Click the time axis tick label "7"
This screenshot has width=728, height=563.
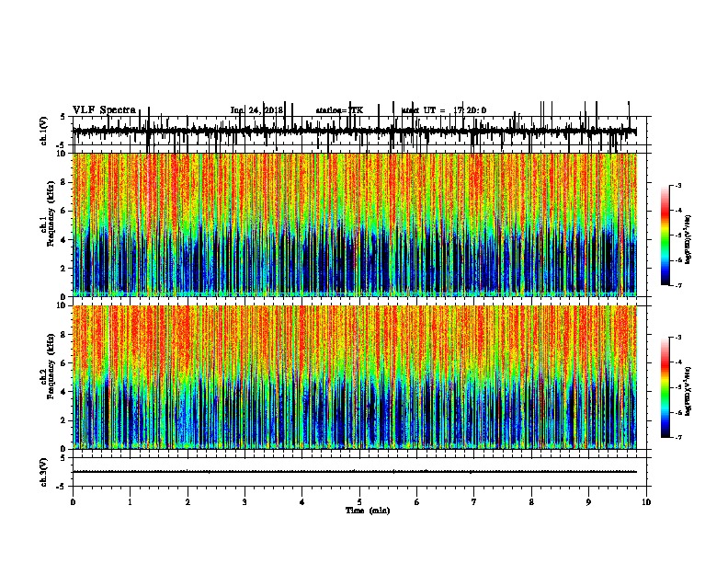[x=474, y=502]
